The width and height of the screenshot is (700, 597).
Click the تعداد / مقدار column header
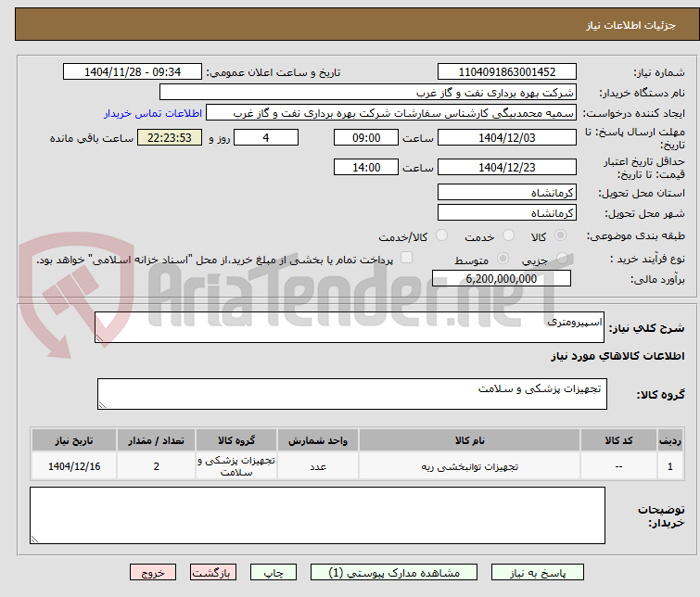(x=157, y=440)
